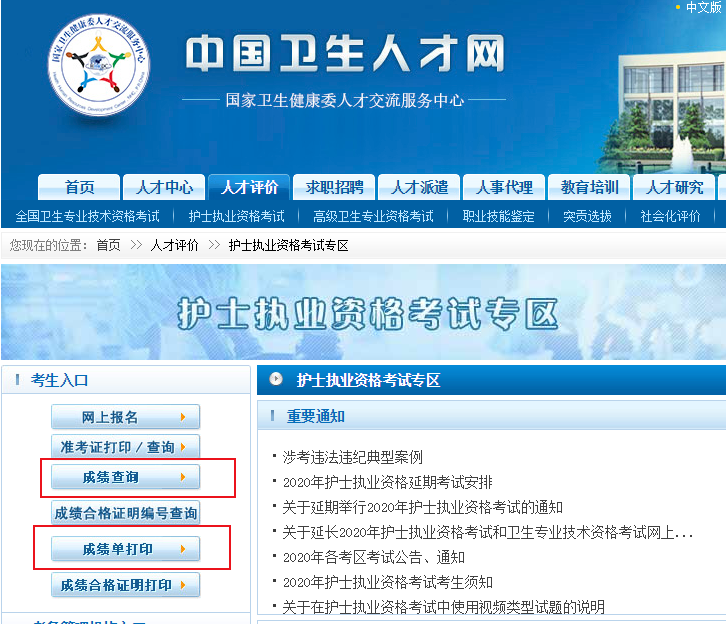Select the 求职招聘 tab
Image resolution: width=726 pixels, height=624 pixels.
(x=334, y=187)
